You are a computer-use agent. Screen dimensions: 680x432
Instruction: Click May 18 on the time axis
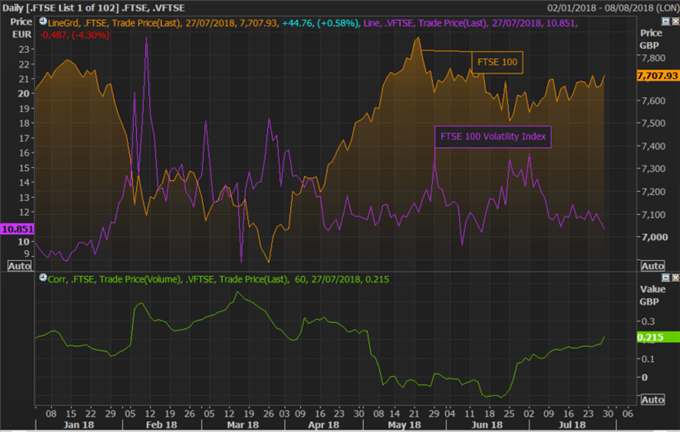tap(404, 425)
